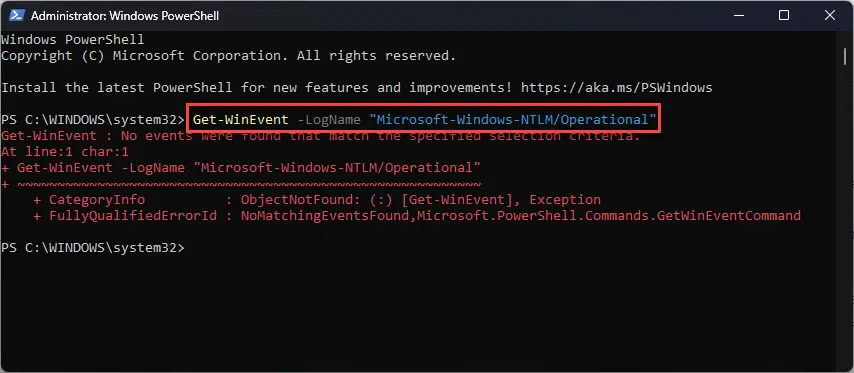
Task: Click the red echoed + Get-WinEvent line
Action: pyautogui.click(x=241, y=168)
